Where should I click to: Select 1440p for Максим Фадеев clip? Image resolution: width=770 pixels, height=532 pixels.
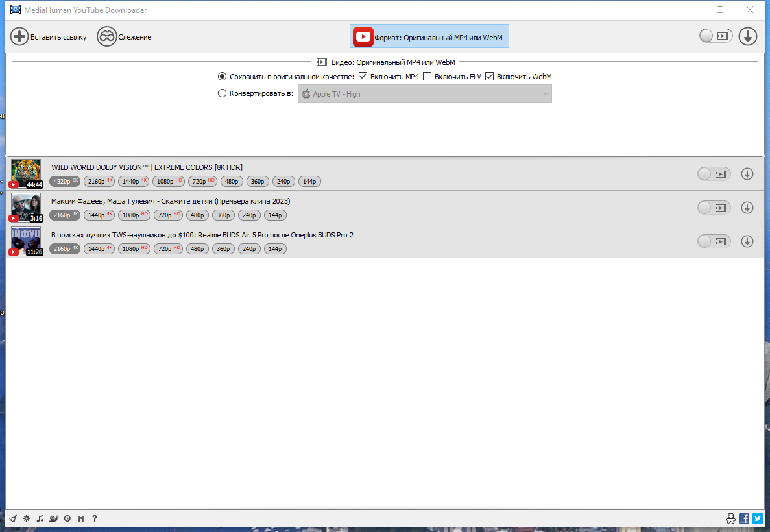tap(99, 215)
